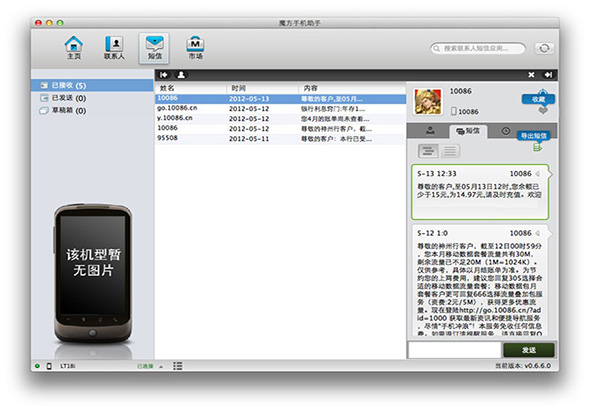The width and height of the screenshot is (590, 411).
Task: Click the phone number 10086 with phone icon
Action: tap(464, 111)
